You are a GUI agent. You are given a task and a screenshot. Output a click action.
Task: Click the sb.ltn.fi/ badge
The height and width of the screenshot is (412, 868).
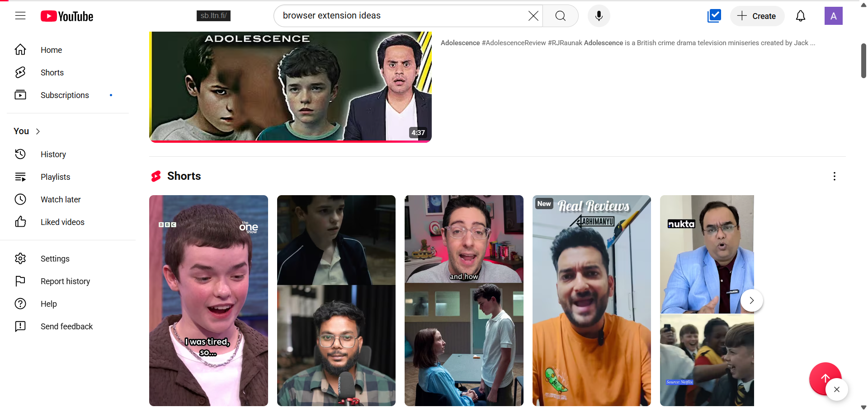[214, 16]
